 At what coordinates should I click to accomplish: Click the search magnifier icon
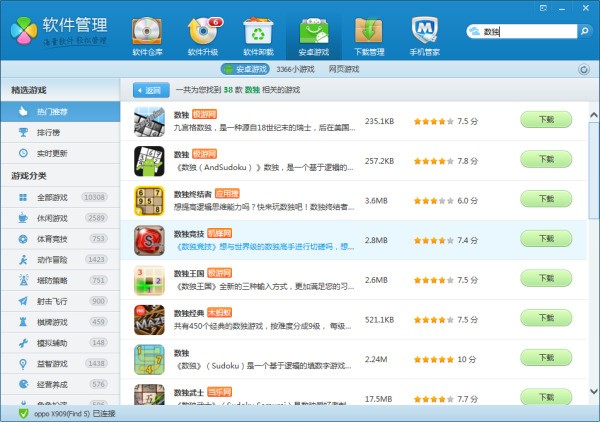pyautogui.click(x=584, y=31)
